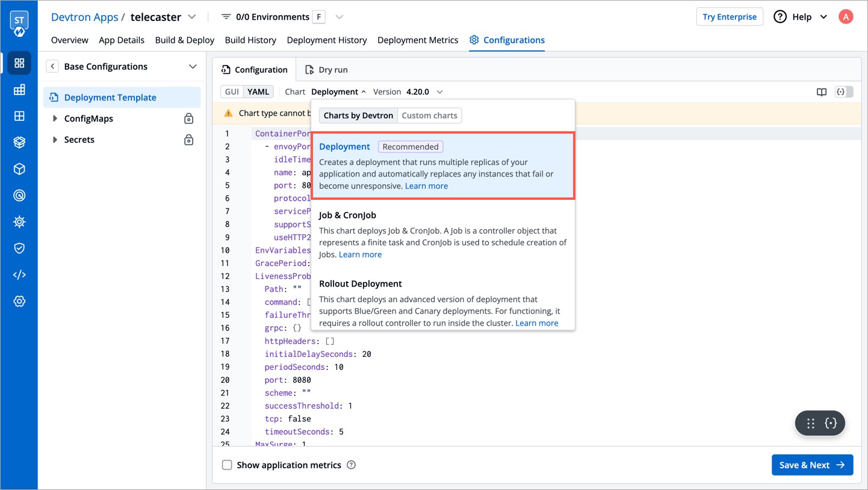868x490 pixels.
Task: Switch editor to GUI mode
Action: coord(232,91)
